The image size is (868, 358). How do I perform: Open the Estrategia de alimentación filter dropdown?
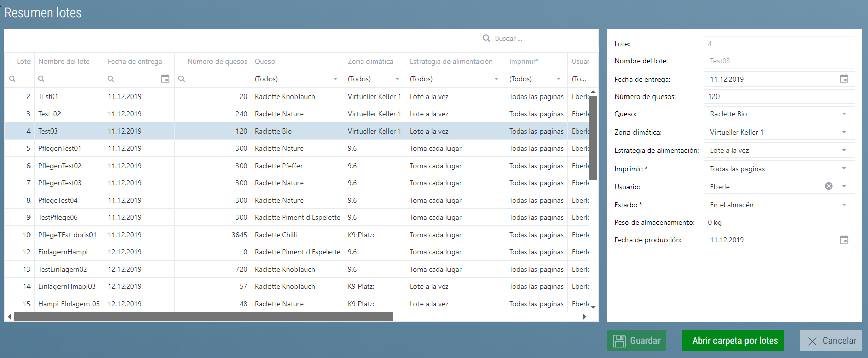[x=496, y=79]
